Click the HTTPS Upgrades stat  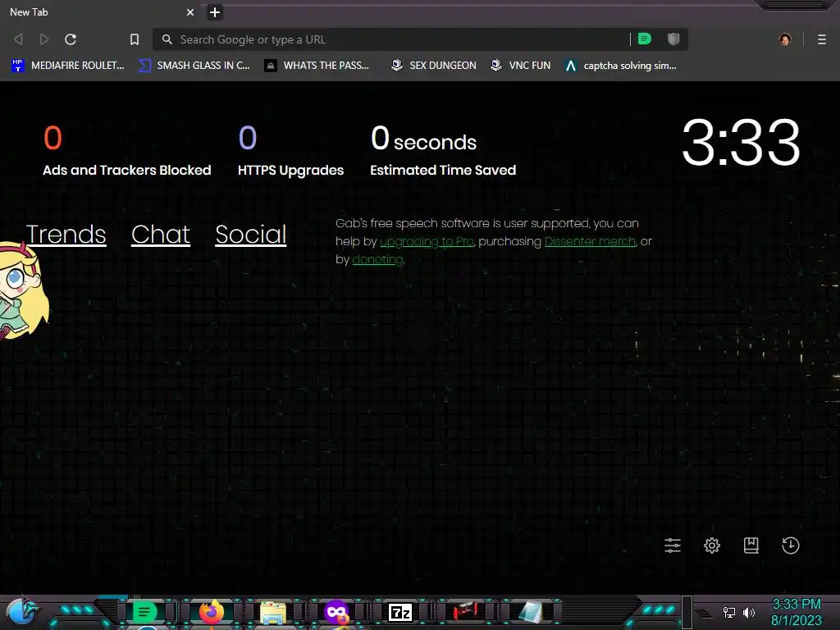pos(291,151)
